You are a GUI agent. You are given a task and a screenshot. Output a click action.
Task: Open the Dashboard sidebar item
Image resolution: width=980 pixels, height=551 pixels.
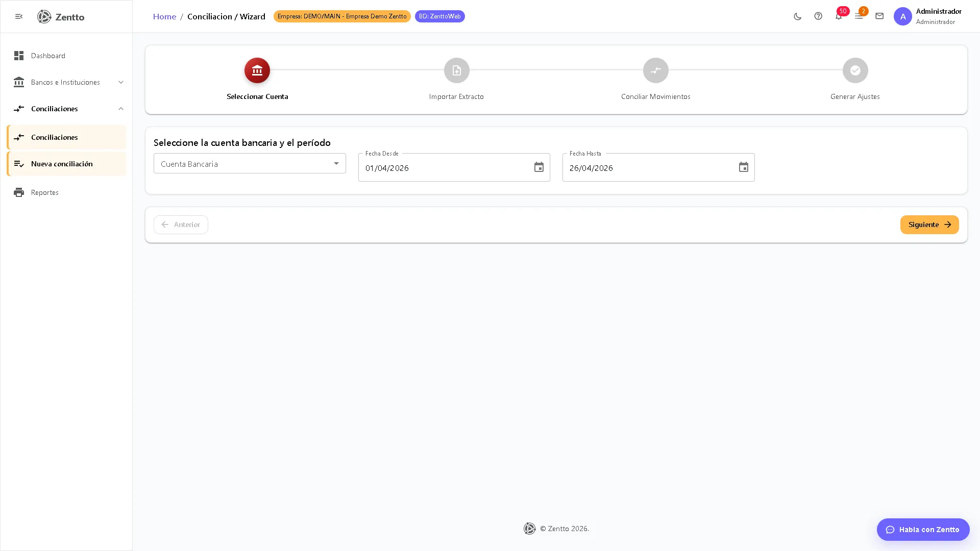[x=66, y=56]
